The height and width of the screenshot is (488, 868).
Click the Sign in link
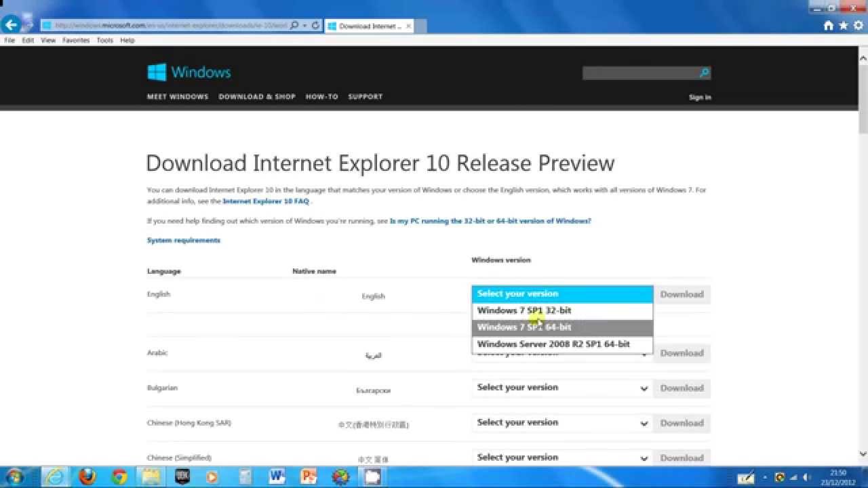pyautogui.click(x=700, y=98)
